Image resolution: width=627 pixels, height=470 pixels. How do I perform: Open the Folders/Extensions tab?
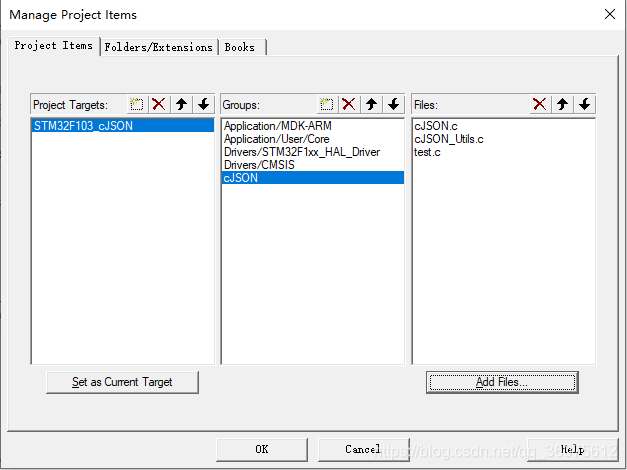pos(158,47)
